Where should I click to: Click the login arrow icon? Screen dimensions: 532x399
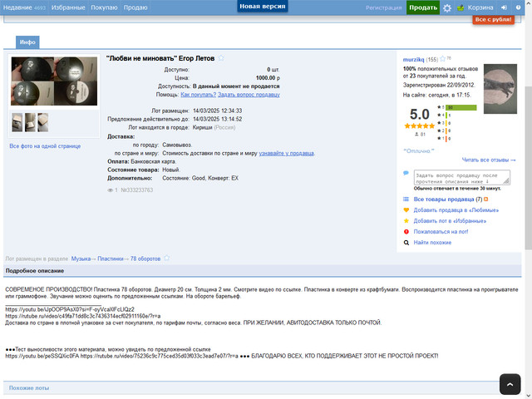[504, 7]
